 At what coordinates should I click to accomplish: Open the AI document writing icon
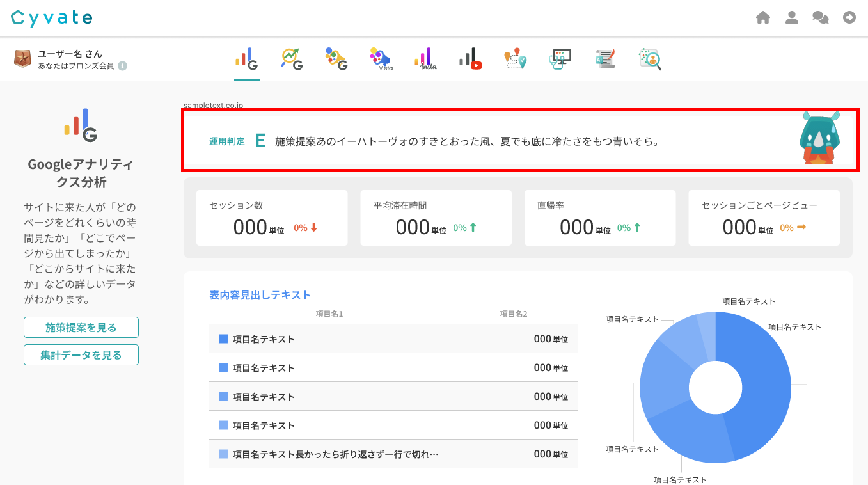[605, 59]
